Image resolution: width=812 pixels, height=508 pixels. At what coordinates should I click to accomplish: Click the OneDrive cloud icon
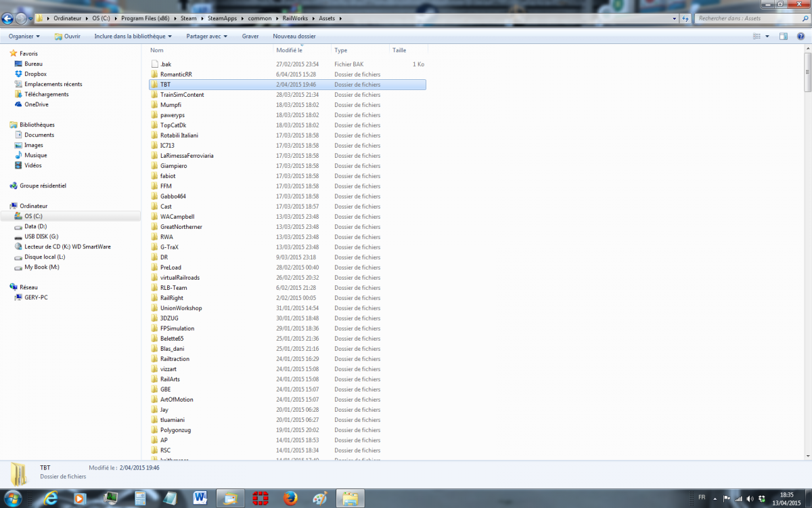[x=19, y=104]
